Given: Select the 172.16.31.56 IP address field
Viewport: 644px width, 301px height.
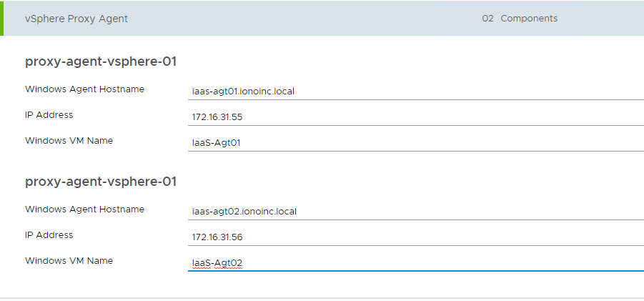Looking at the screenshot, I should [415, 237].
